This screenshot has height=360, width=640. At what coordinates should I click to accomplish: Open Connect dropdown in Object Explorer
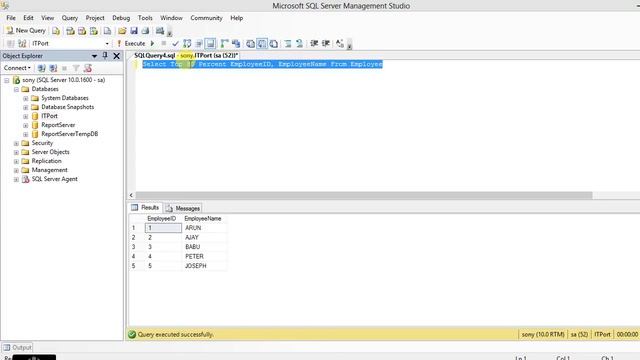pyautogui.click(x=17, y=68)
